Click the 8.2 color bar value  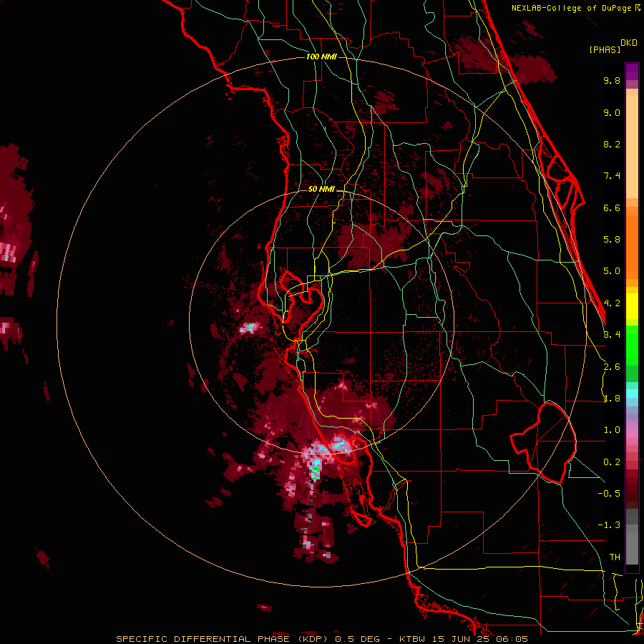[612, 144]
